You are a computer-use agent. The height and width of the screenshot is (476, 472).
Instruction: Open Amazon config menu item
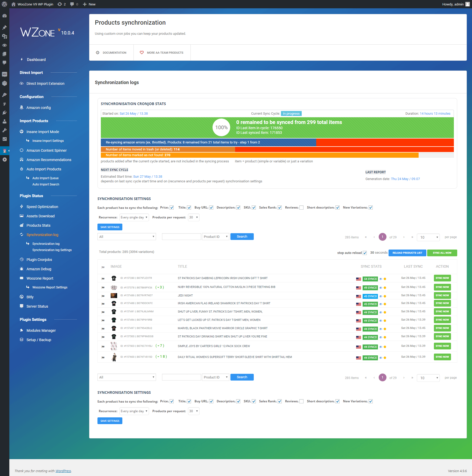click(x=39, y=108)
